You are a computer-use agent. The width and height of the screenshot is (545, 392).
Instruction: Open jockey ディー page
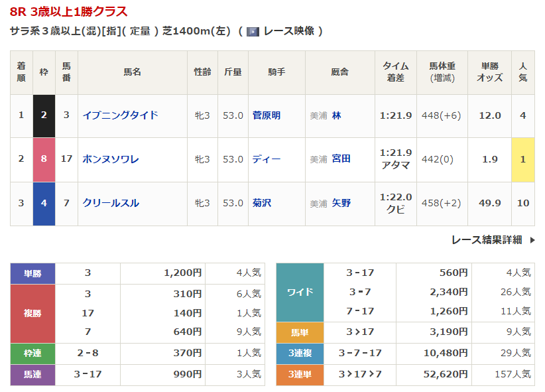click(x=267, y=159)
